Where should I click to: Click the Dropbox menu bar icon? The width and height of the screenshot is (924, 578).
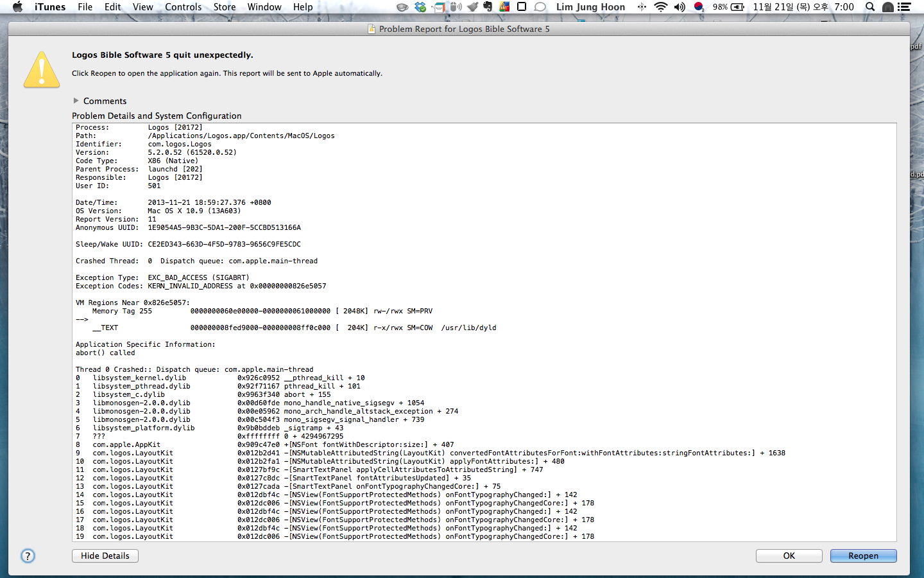(420, 7)
